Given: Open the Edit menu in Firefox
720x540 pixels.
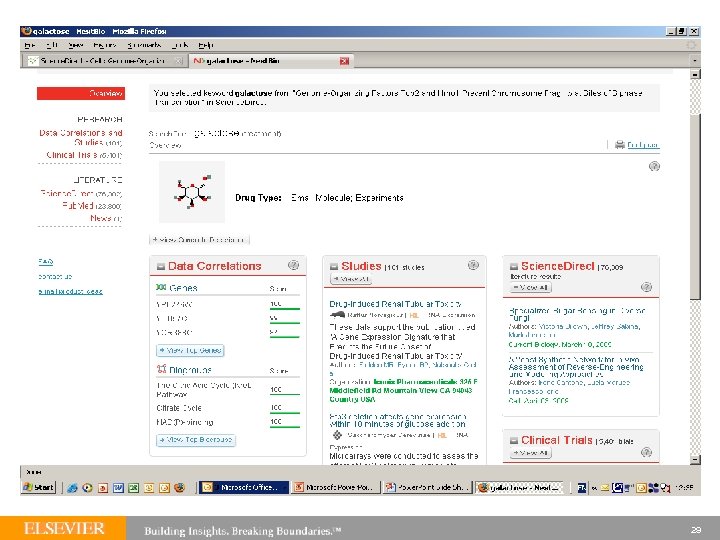Looking at the screenshot, I should 51,45.
